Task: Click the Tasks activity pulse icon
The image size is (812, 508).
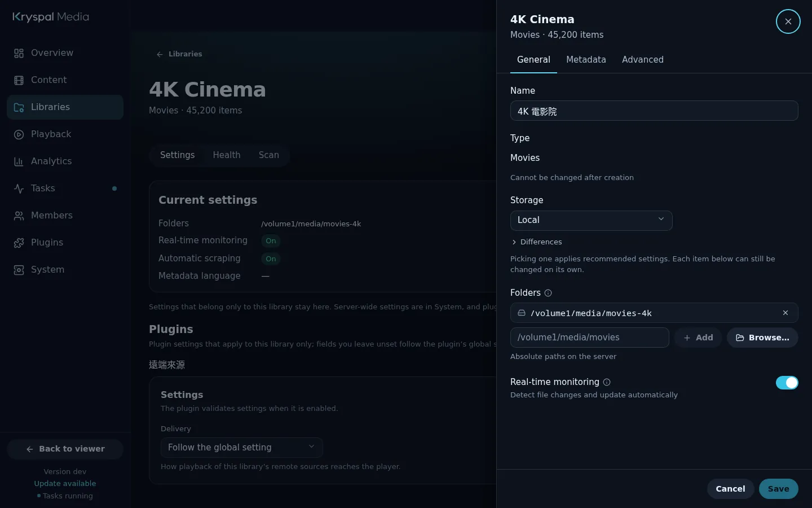Action: coord(19,189)
